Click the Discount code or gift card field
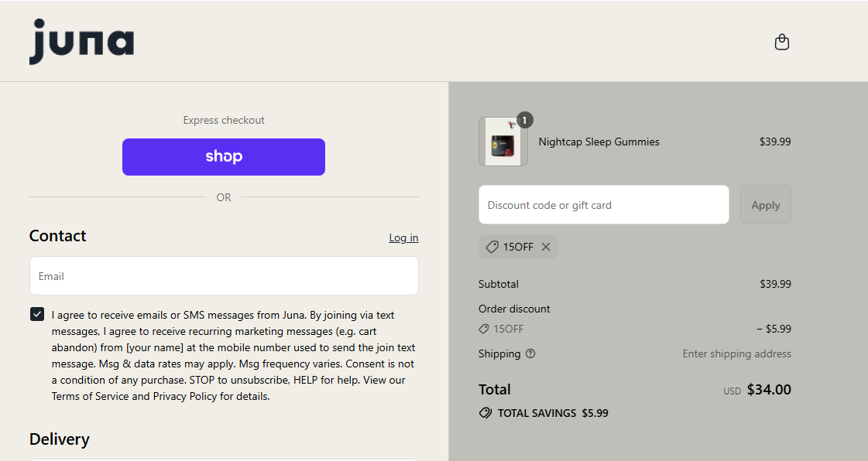This screenshot has height=461, width=868. tap(603, 205)
